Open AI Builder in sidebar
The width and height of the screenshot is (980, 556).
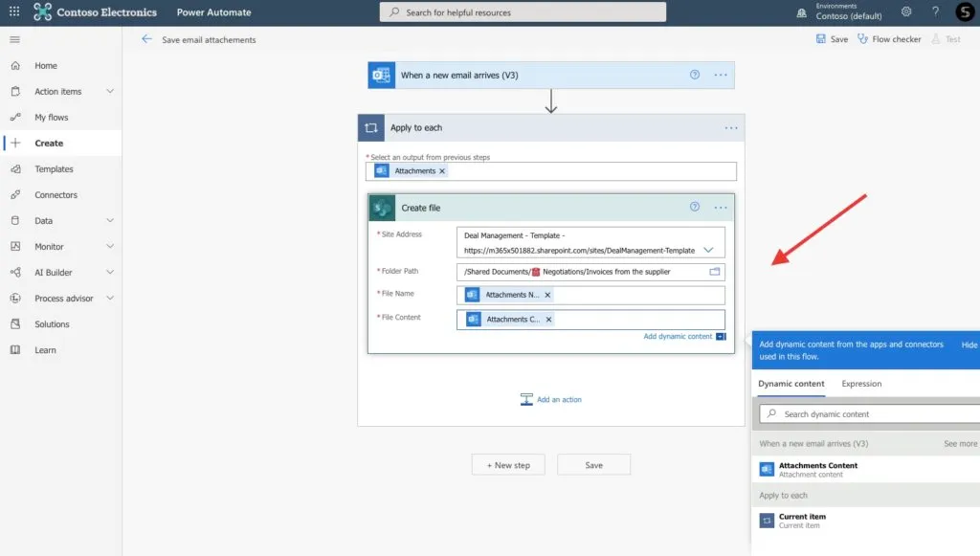(x=54, y=273)
